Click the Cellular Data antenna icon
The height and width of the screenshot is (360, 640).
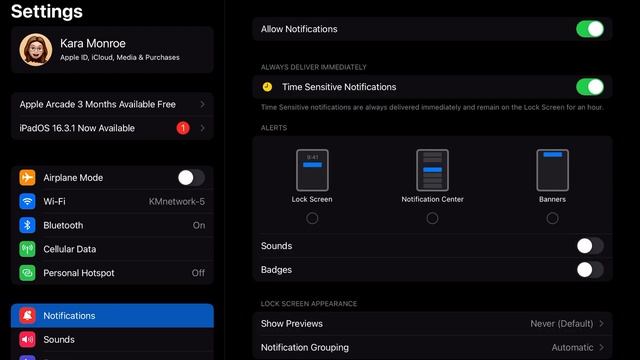27,249
